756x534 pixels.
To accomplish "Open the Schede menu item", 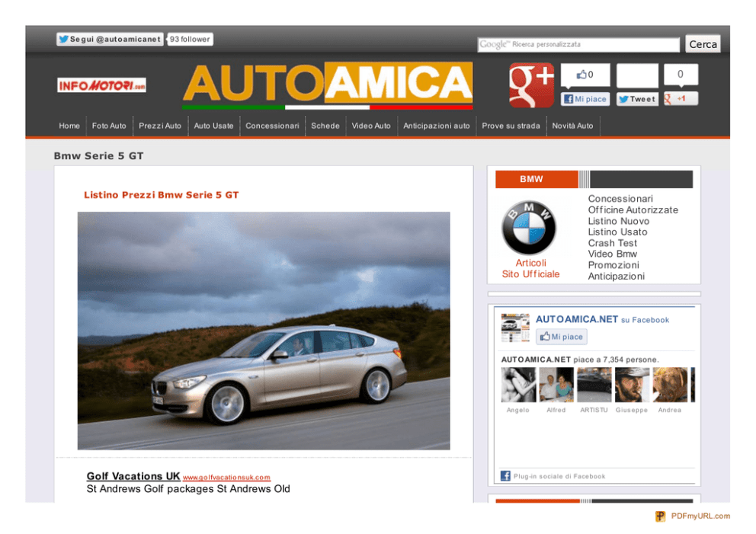I will [325, 126].
